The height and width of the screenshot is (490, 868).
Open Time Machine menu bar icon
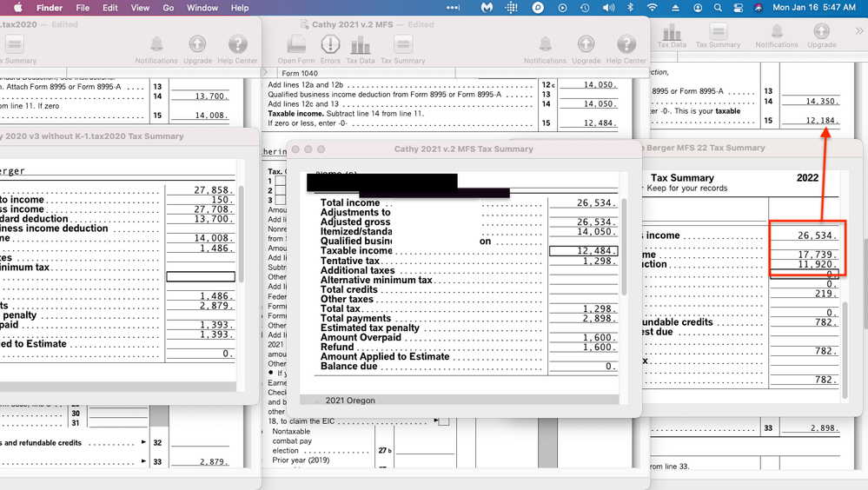click(x=585, y=8)
